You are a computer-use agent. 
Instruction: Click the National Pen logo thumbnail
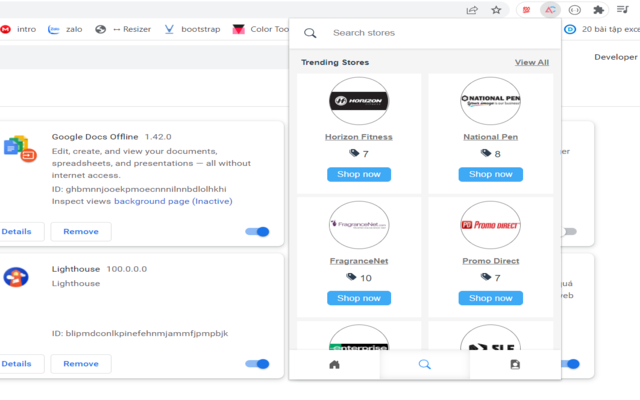pyautogui.click(x=491, y=101)
